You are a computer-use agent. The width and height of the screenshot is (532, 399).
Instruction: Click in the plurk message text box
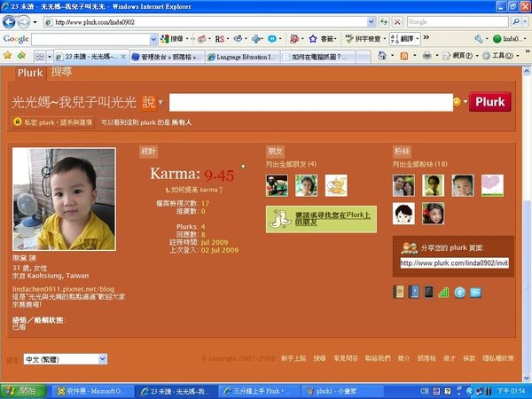click(x=311, y=102)
